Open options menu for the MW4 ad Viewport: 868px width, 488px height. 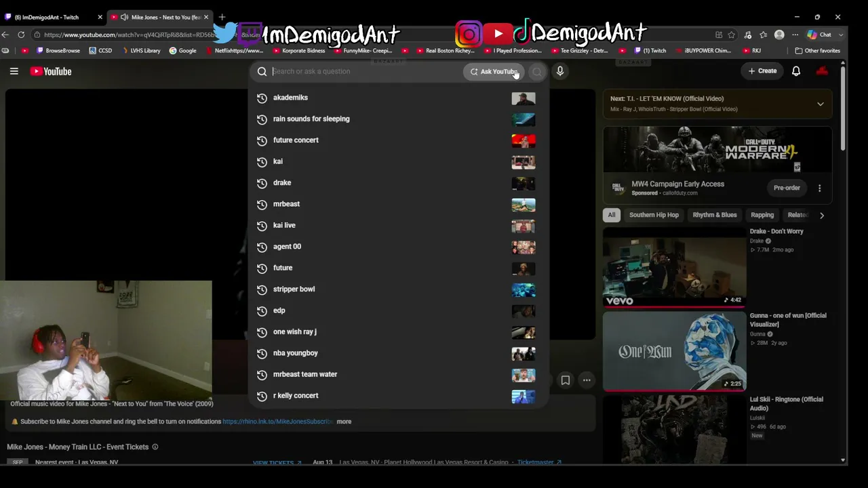pyautogui.click(x=819, y=188)
